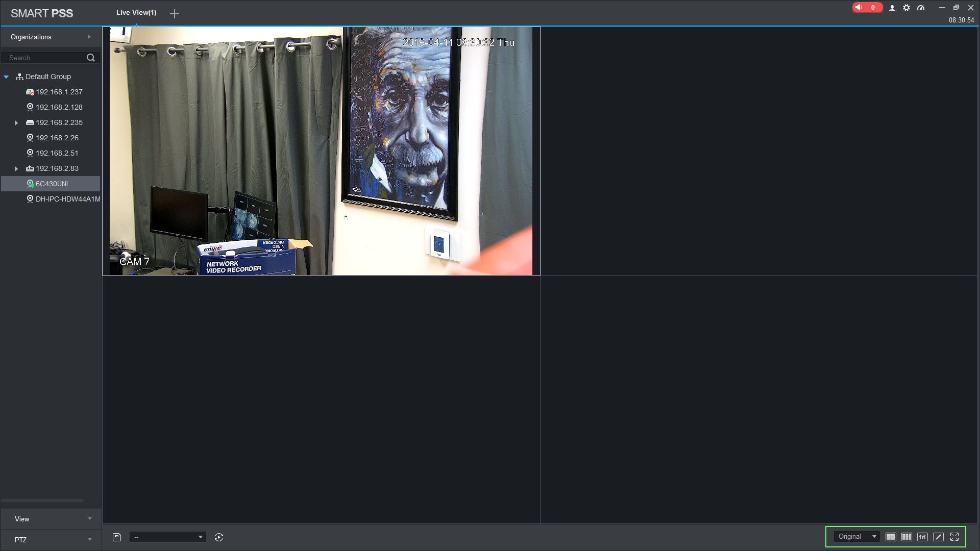Expand device 192.168.2.235

click(x=16, y=123)
